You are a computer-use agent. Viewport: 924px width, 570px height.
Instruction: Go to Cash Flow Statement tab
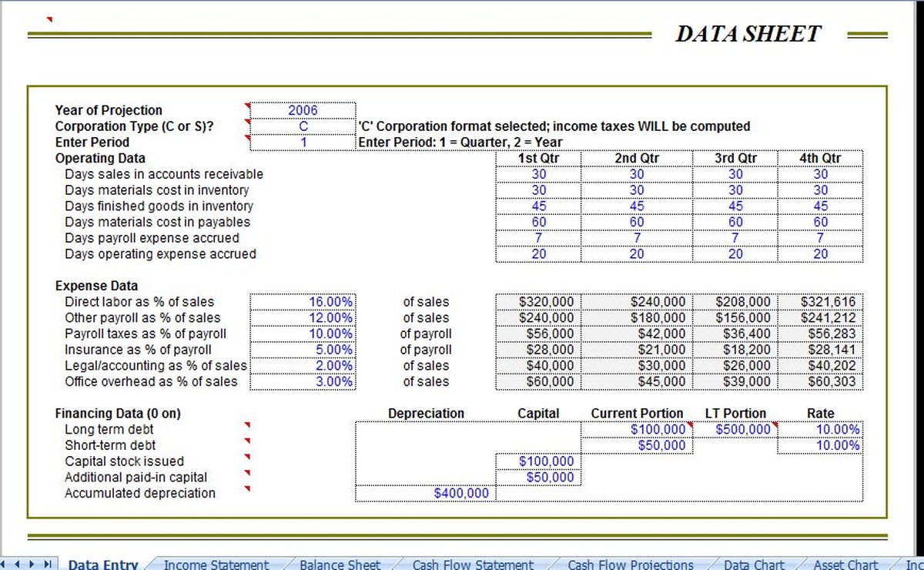click(x=472, y=564)
